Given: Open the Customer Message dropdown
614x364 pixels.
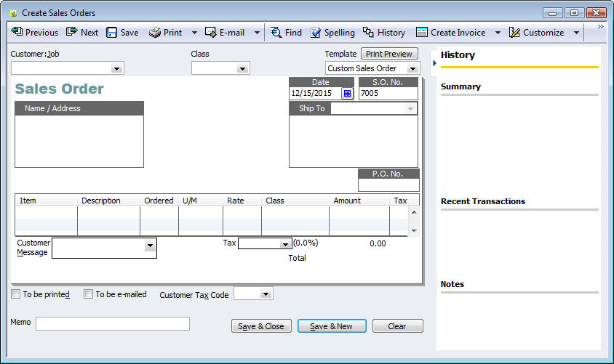Looking at the screenshot, I should click(x=150, y=246).
